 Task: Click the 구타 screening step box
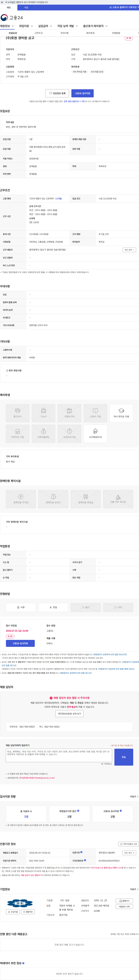118,608
